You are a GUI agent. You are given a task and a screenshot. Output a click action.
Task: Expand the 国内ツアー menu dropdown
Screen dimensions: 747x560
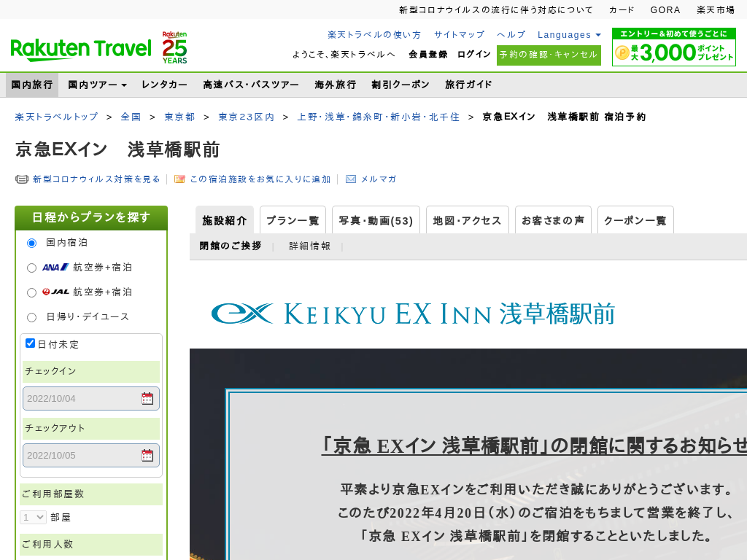click(97, 85)
